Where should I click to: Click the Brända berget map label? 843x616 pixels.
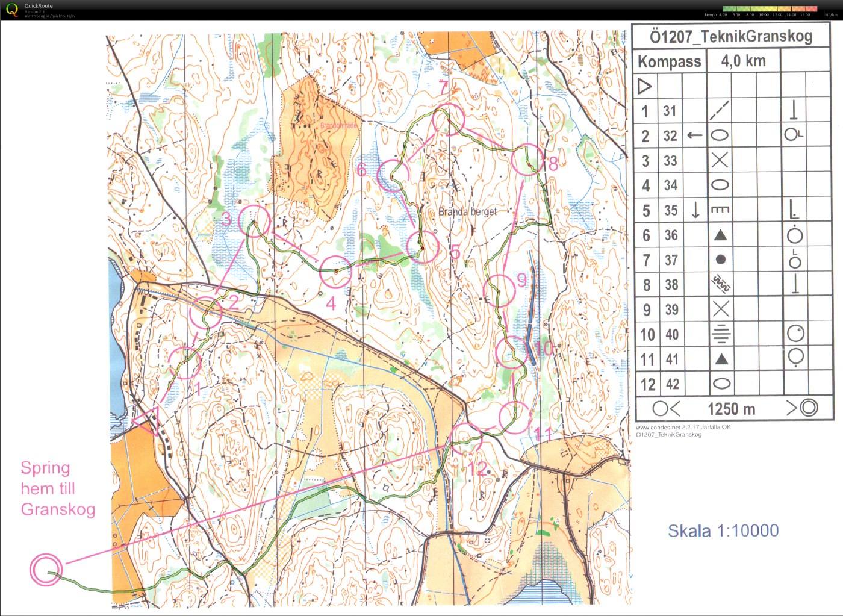[x=467, y=211]
